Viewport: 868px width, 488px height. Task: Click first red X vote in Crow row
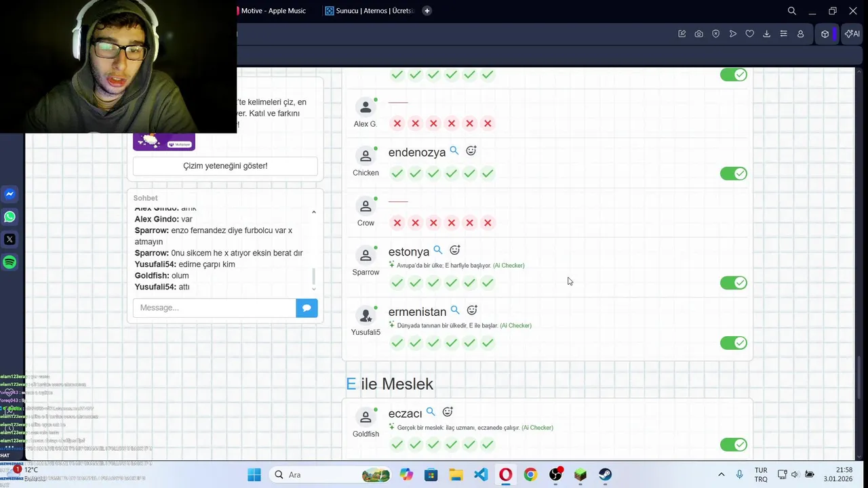click(397, 223)
